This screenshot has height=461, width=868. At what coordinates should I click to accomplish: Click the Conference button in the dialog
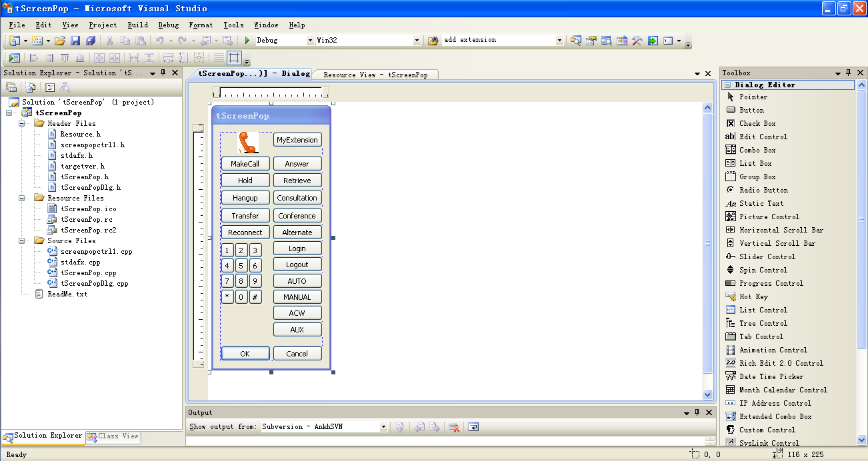[x=297, y=216]
